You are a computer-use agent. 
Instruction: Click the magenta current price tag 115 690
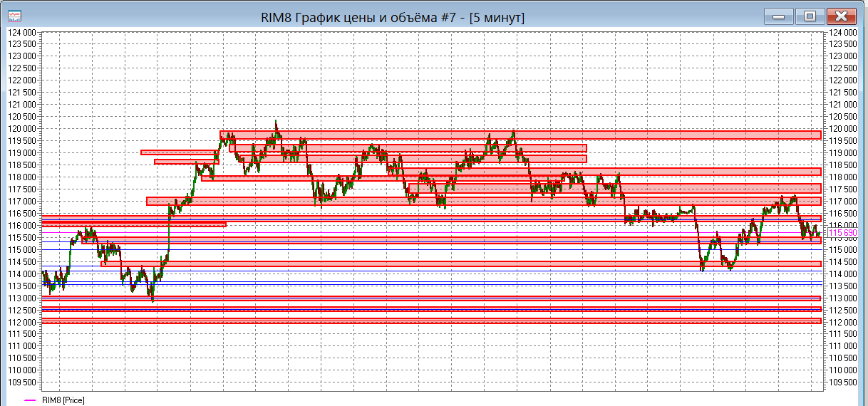[x=843, y=233]
